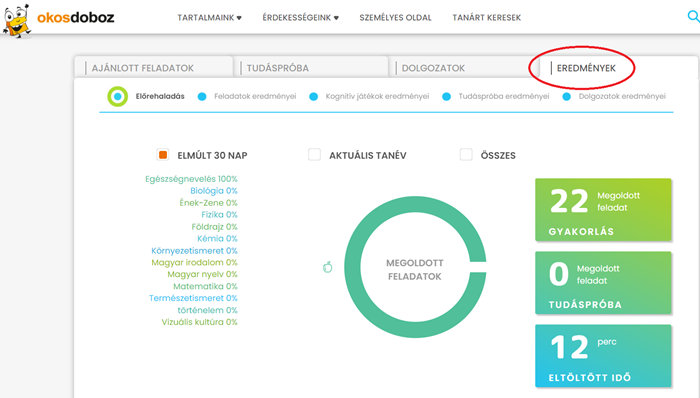Select the Tudáspróba eredményei blue dot
Viewport: 700px width, 398px height.
446,96
